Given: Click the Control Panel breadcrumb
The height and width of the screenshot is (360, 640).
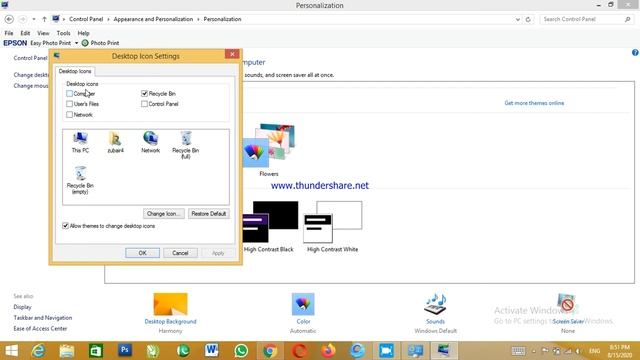Looking at the screenshot, I should (x=86, y=19).
